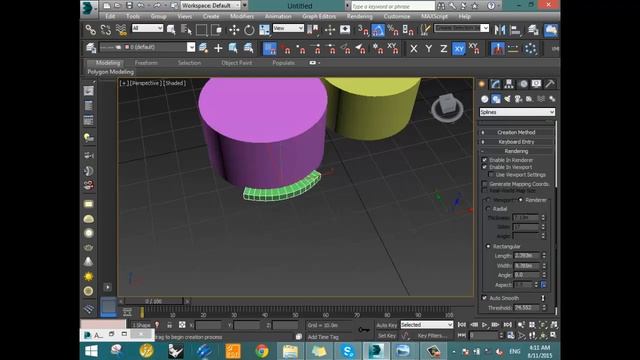The image size is (640, 360).
Task: Click the Set Key button
Action: (x=387, y=336)
